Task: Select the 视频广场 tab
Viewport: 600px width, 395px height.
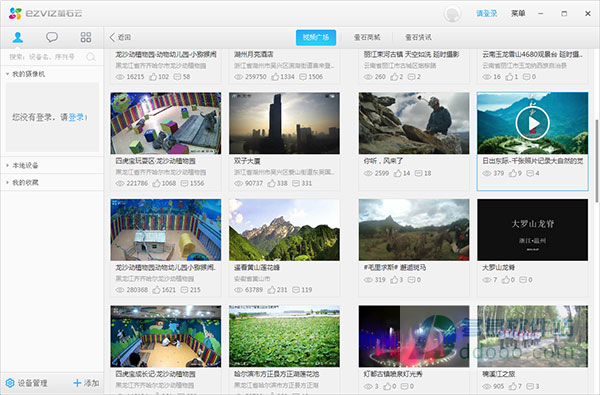Action: click(x=316, y=38)
